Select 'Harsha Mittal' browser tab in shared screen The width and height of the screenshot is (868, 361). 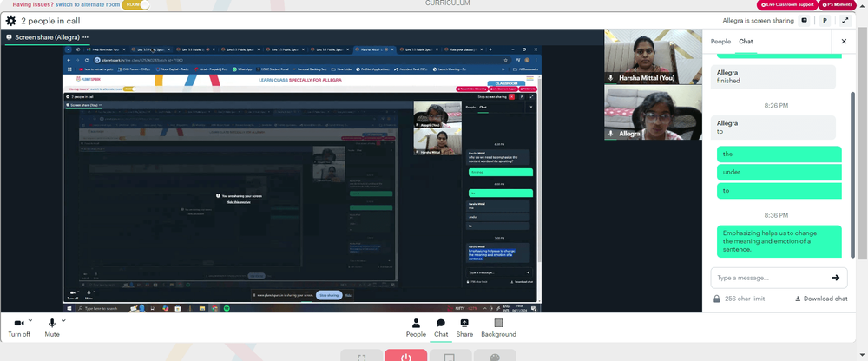pos(374,49)
